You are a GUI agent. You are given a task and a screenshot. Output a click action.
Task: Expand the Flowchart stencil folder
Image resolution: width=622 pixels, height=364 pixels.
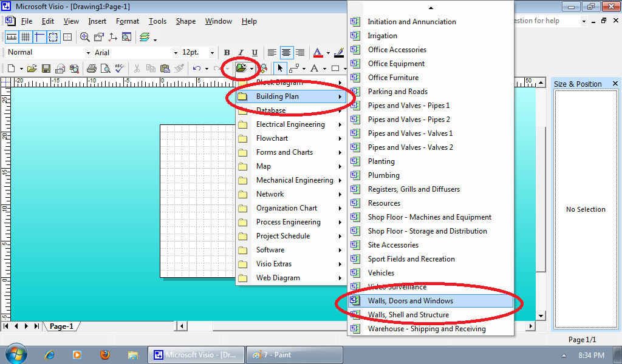[291, 138]
